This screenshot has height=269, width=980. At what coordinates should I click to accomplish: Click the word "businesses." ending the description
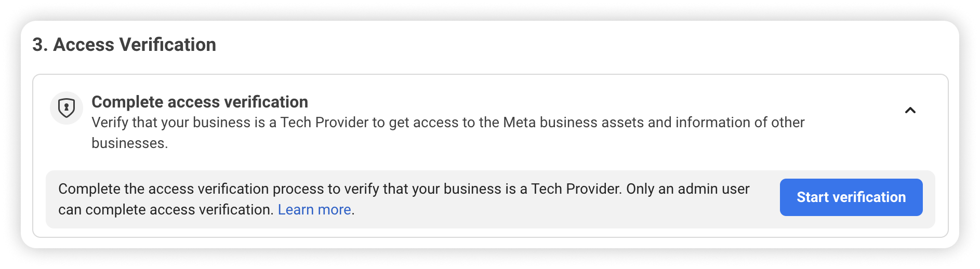click(x=129, y=143)
